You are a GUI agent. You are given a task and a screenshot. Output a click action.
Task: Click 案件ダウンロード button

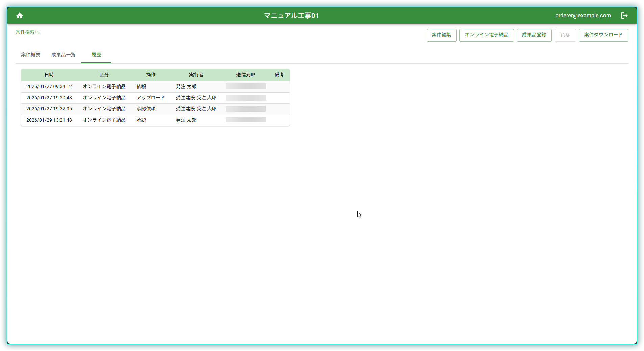coord(603,35)
